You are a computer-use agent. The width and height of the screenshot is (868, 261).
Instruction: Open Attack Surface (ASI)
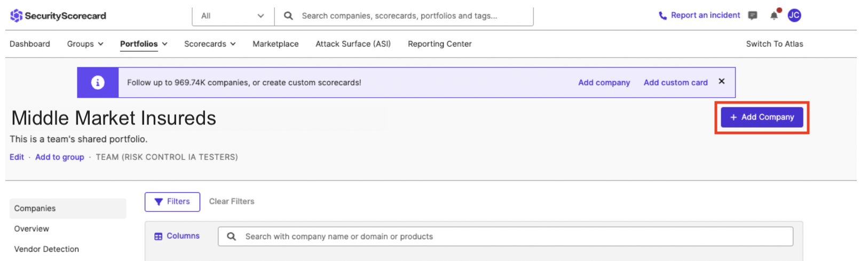coord(353,44)
